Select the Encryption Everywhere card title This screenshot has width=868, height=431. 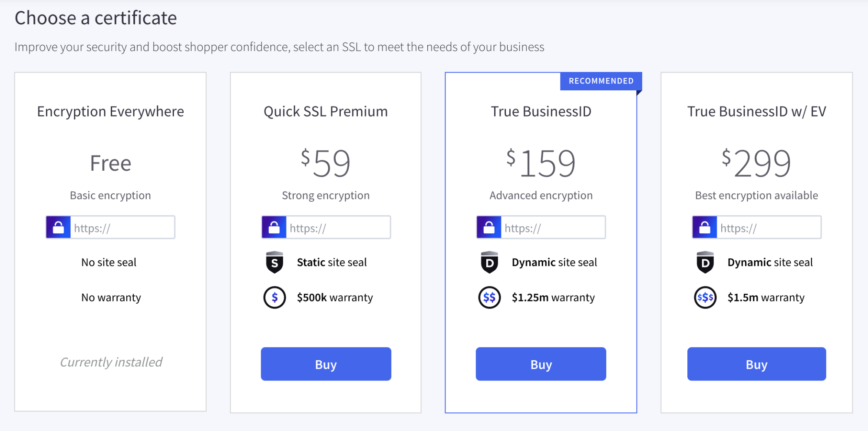click(x=110, y=112)
